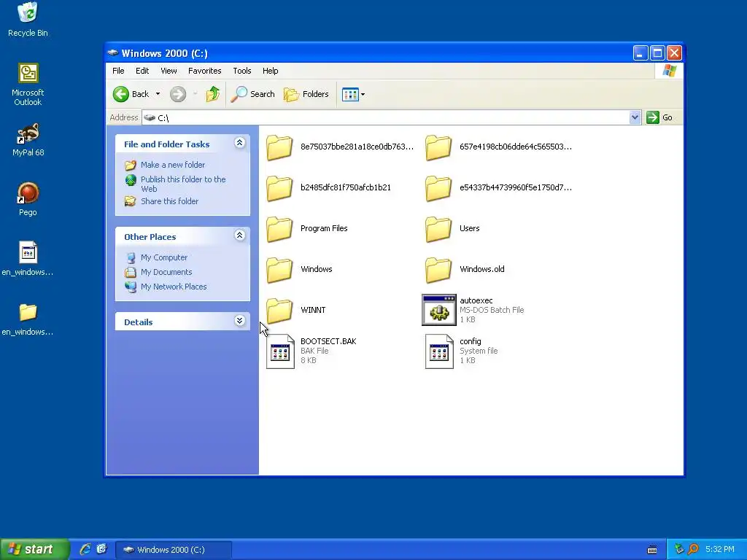Viewport: 747px width, 560px height.
Task: Select the Windows.old folder icon
Action: pos(438,270)
